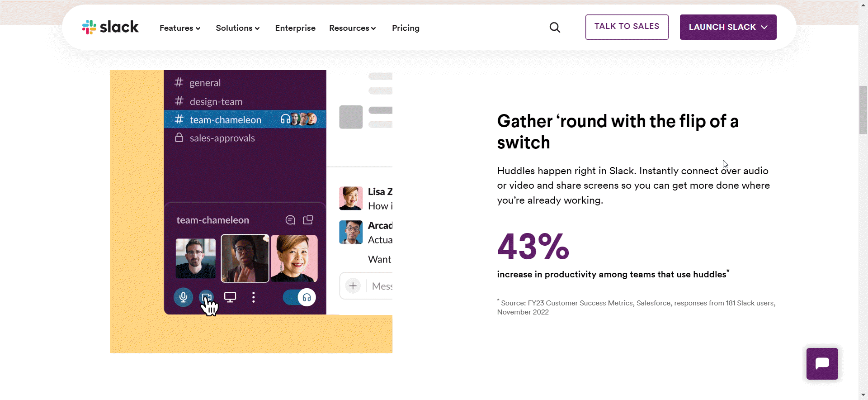
Task: Open the Enterprise menu item
Action: tap(295, 28)
